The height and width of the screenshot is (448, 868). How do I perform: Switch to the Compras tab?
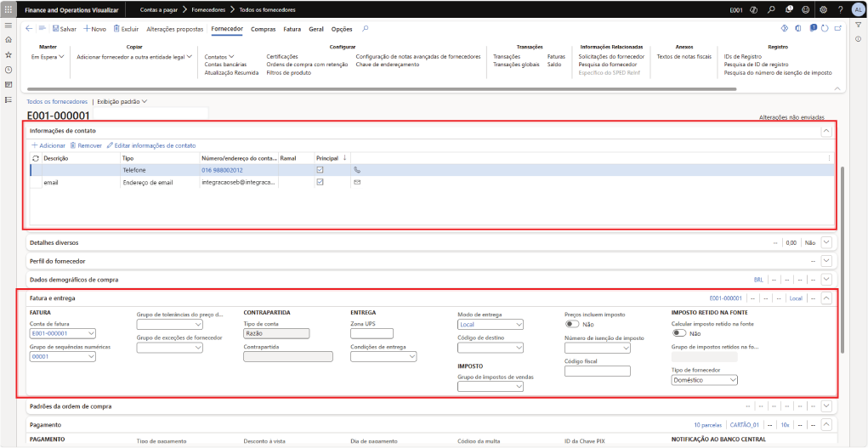pos(264,29)
